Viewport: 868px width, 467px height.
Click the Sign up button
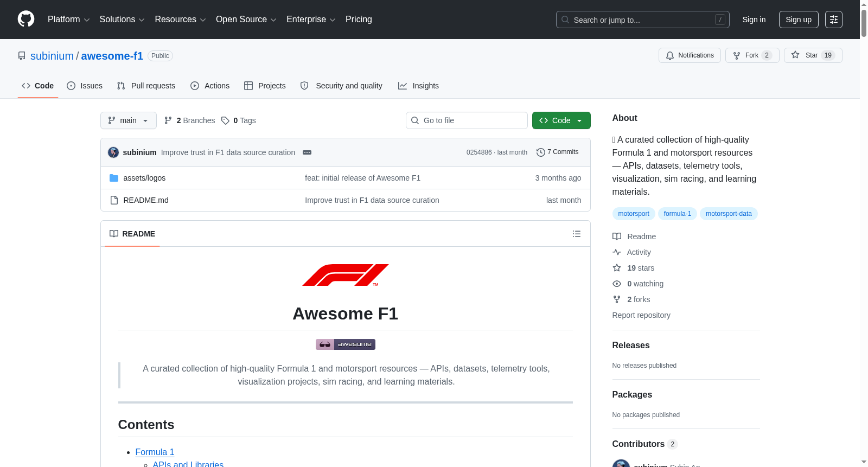click(x=799, y=20)
